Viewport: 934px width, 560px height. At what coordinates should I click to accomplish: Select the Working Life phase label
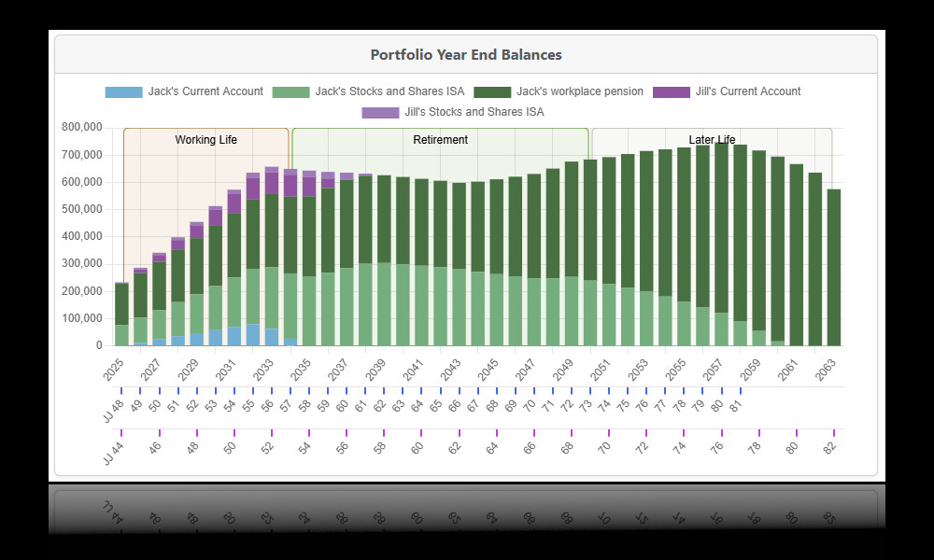click(x=204, y=140)
